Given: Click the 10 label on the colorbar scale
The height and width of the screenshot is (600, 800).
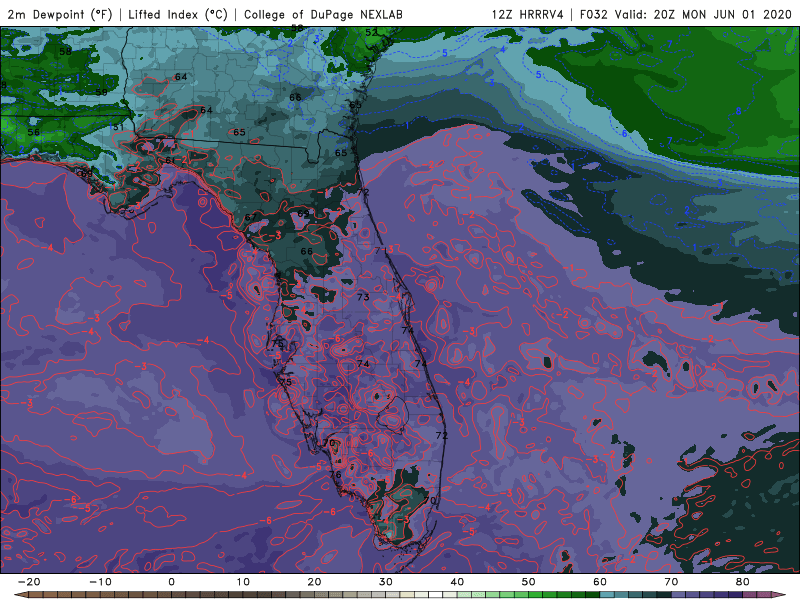Looking at the screenshot, I should click(243, 582).
